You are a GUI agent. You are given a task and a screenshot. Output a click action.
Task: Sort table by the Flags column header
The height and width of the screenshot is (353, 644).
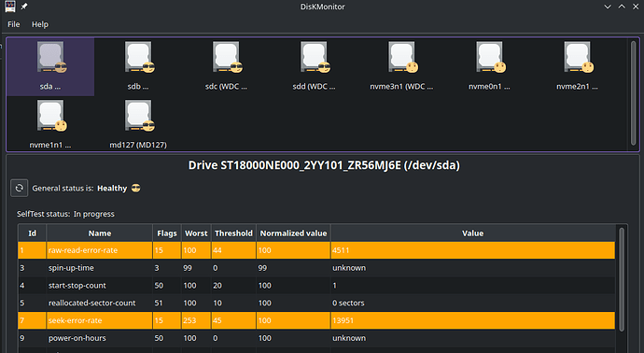point(167,233)
